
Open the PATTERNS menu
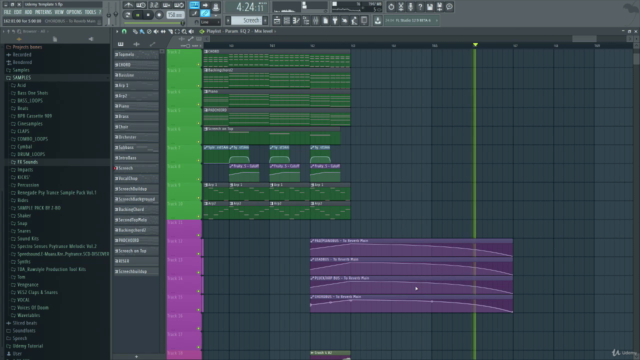pos(43,12)
